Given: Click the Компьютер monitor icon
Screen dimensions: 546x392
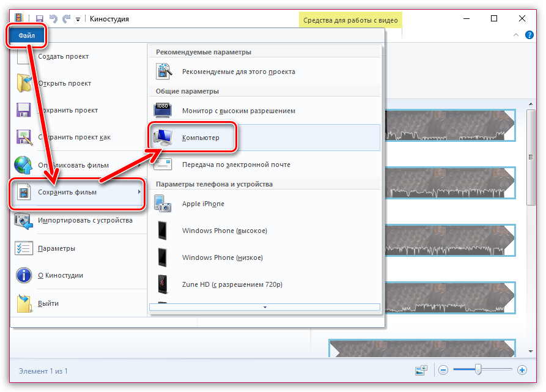Looking at the screenshot, I should tap(163, 138).
